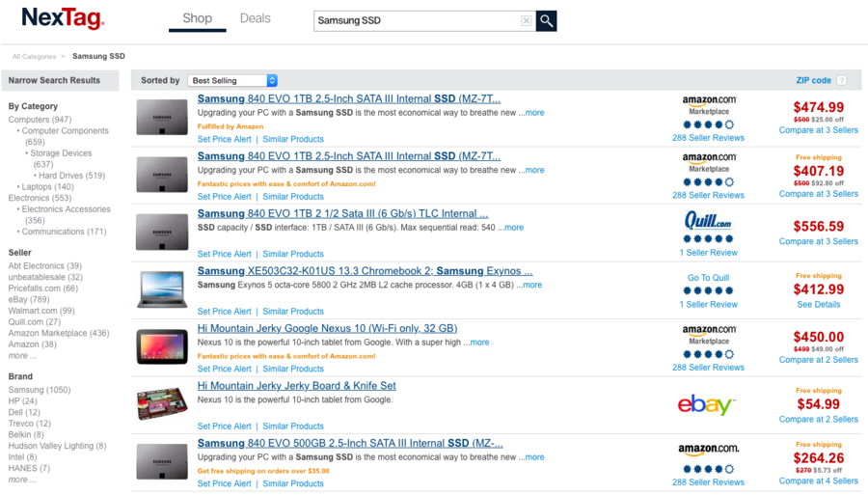View Similar Products for Chromebook row

[x=293, y=312]
